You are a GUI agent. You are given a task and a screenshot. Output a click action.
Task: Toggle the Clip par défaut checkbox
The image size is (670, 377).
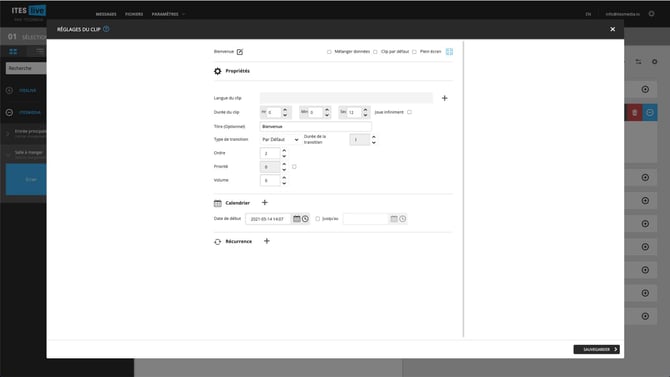point(375,52)
